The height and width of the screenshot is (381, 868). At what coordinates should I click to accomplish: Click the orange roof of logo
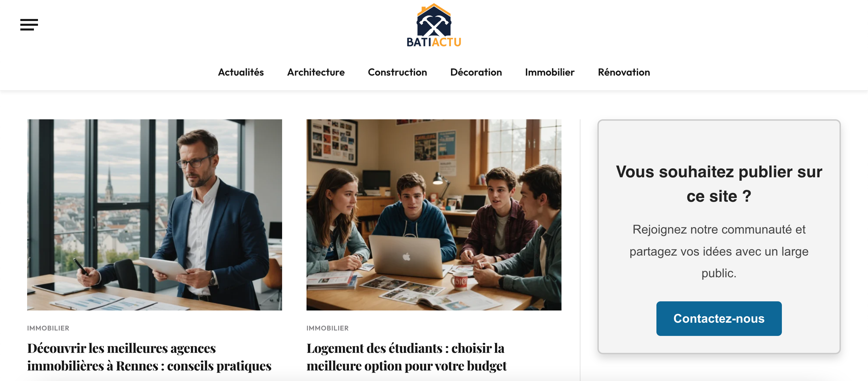tap(434, 10)
